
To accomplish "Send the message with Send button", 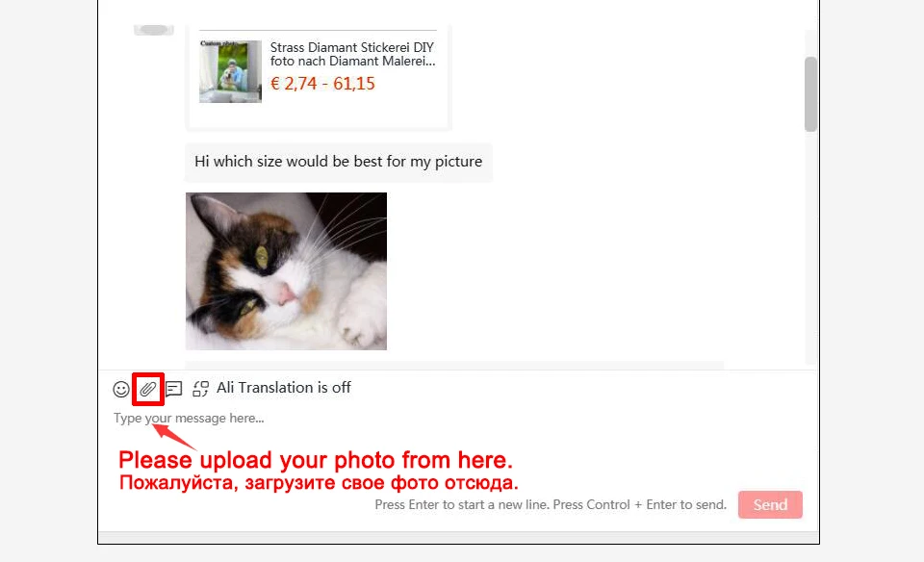I will coord(770,505).
